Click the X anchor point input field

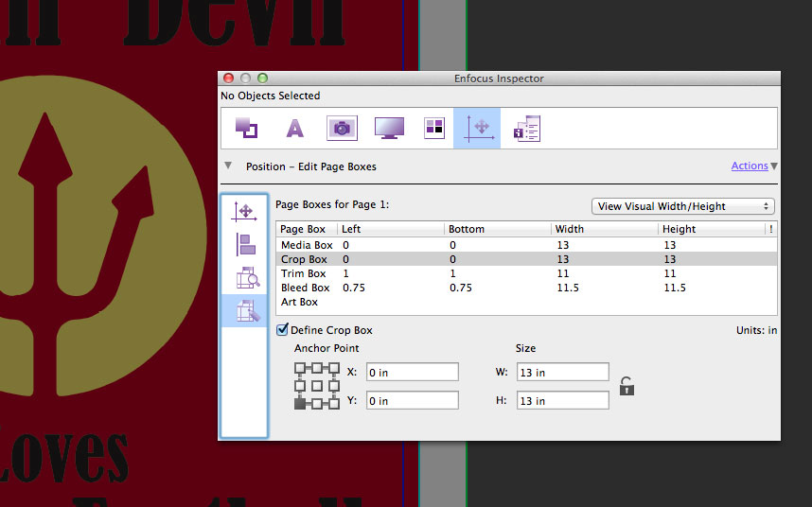pos(413,372)
